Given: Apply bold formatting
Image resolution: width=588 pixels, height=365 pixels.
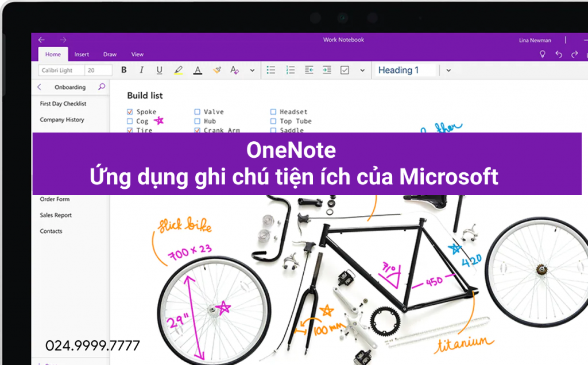Looking at the screenshot, I should pos(124,69).
